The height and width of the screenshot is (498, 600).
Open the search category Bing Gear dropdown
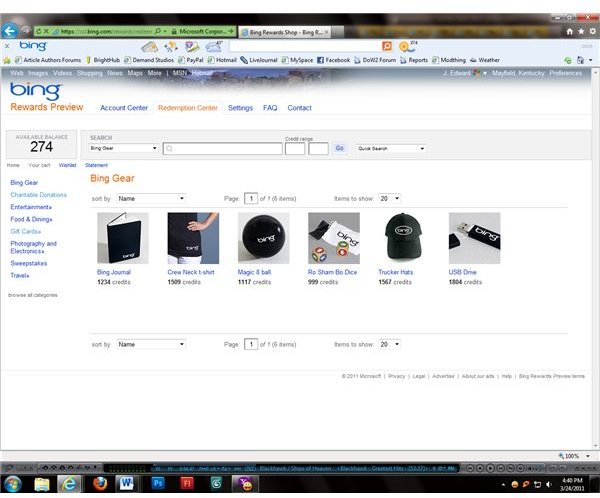pos(123,148)
